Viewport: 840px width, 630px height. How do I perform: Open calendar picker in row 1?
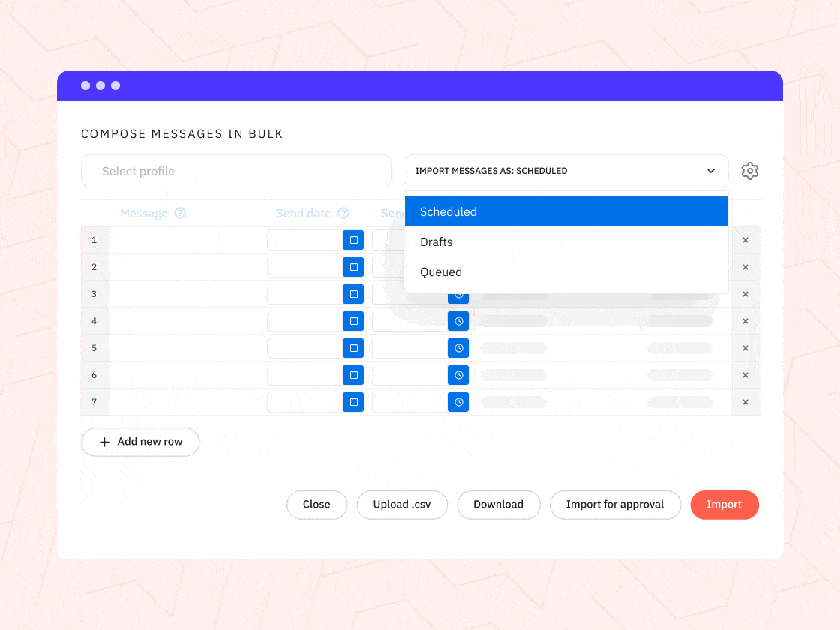pos(353,240)
